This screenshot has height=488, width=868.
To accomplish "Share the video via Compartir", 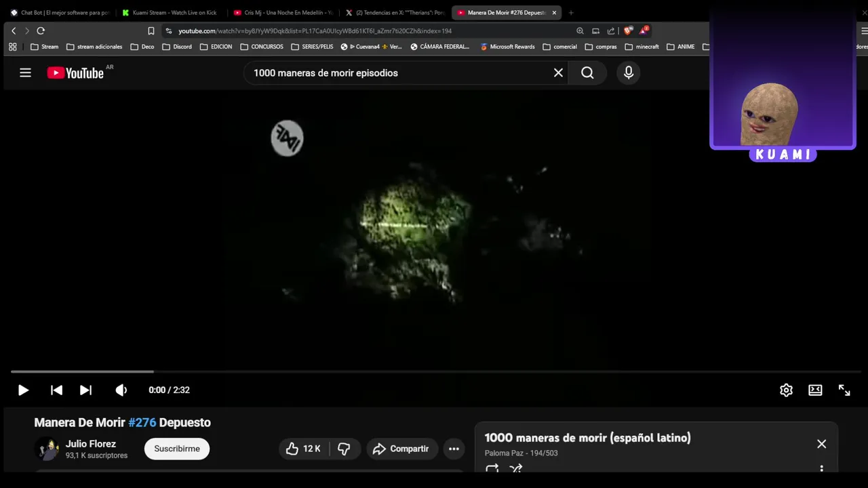I will tap(401, 449).
